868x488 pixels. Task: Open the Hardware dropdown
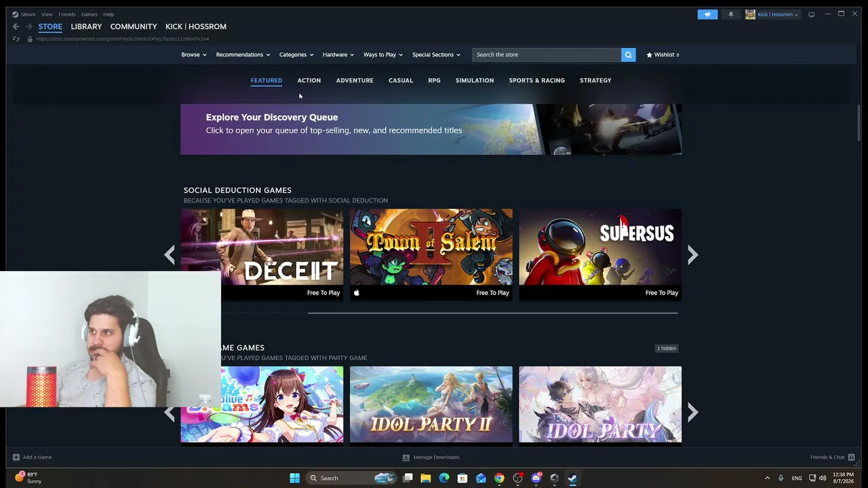[338, 55]
